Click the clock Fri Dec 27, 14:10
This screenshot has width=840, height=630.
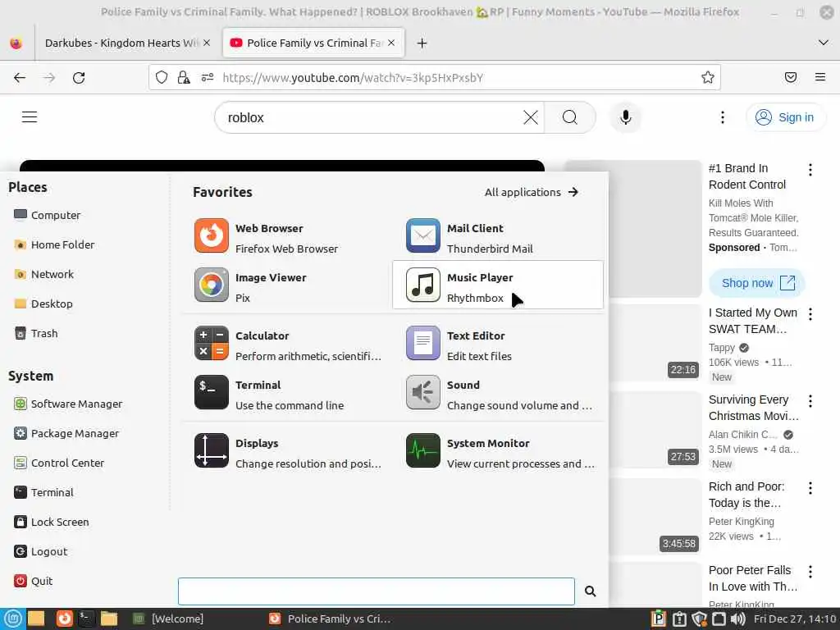[795, 619]
